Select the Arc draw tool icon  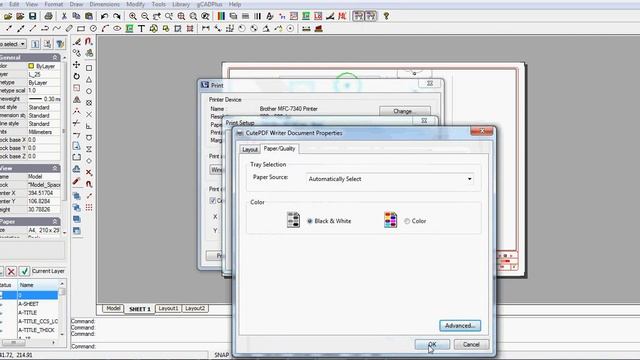[105, 29]
